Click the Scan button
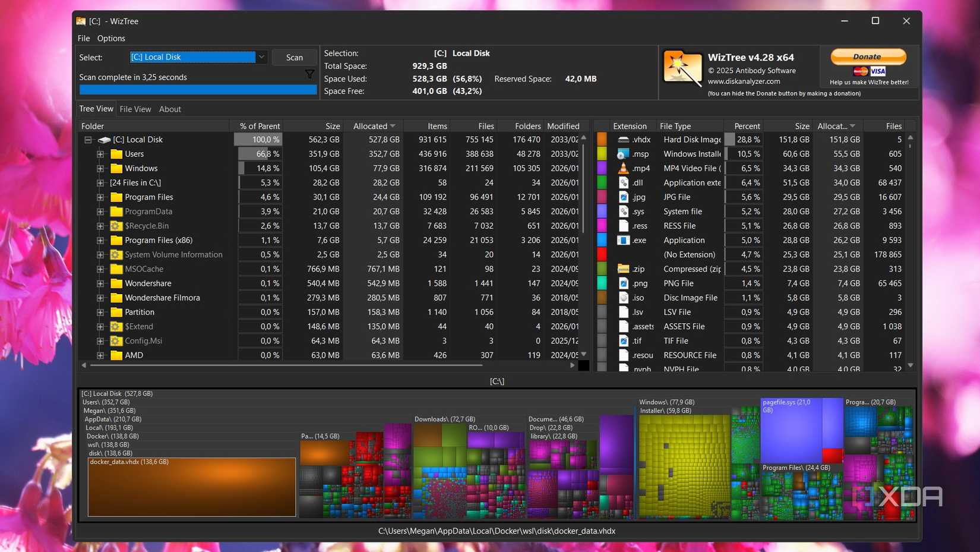Image resolution: width=980 pixels, height=552 pixels. click(x=294, y=57)
